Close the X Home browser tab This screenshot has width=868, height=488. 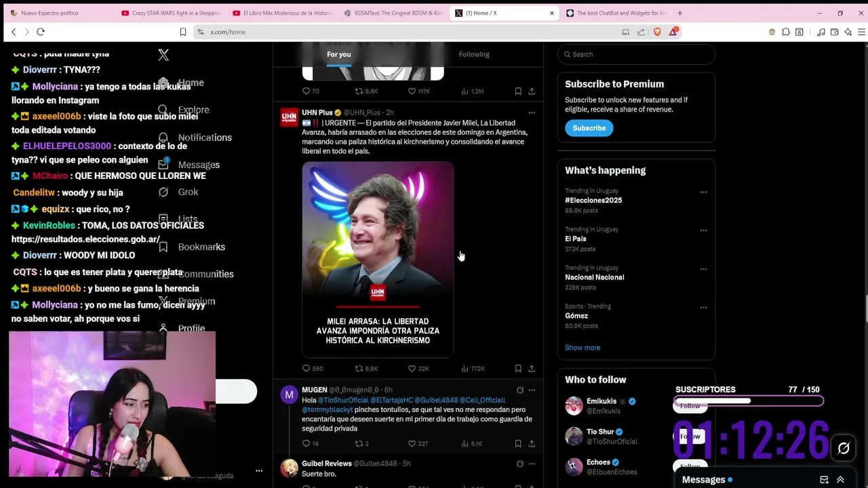tap(551, 13)
